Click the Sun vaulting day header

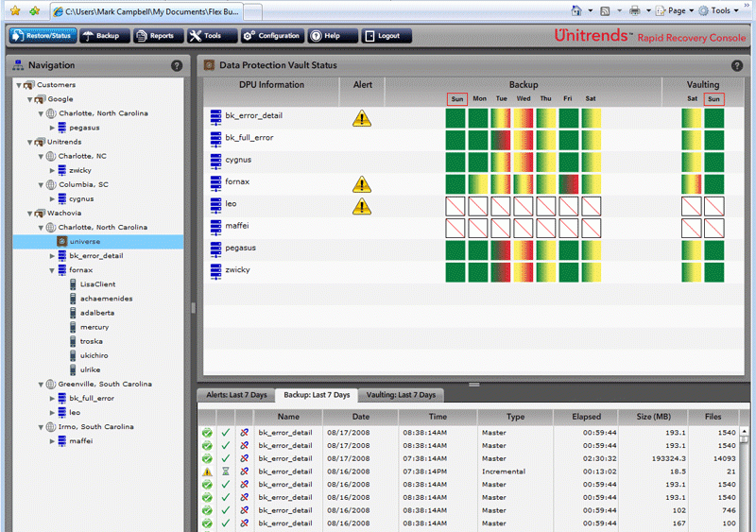[x=713, y=99]
